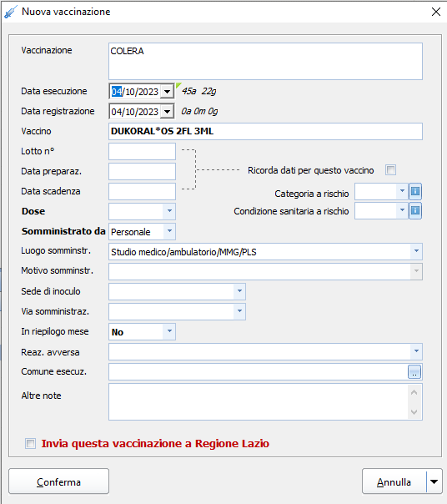Click Altre note scroll down arrow
The width and height of the screenshot is (447, 504).
click(x=414, y=411)
